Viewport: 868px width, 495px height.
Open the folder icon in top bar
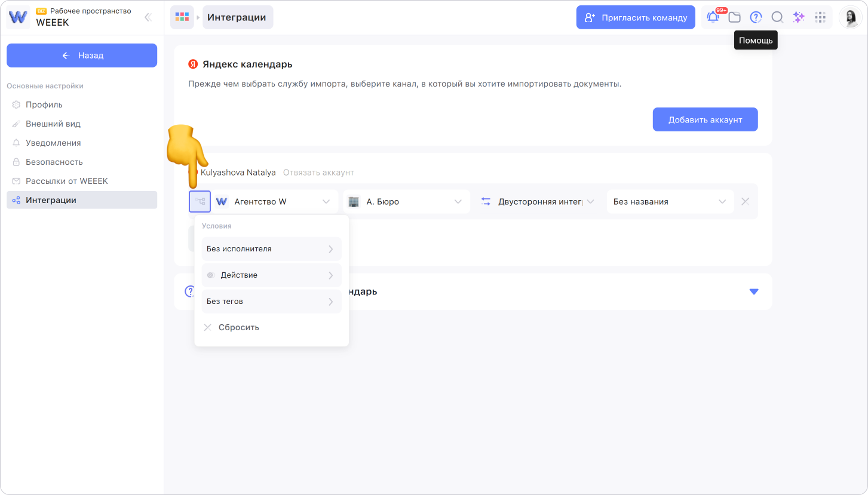734,17
